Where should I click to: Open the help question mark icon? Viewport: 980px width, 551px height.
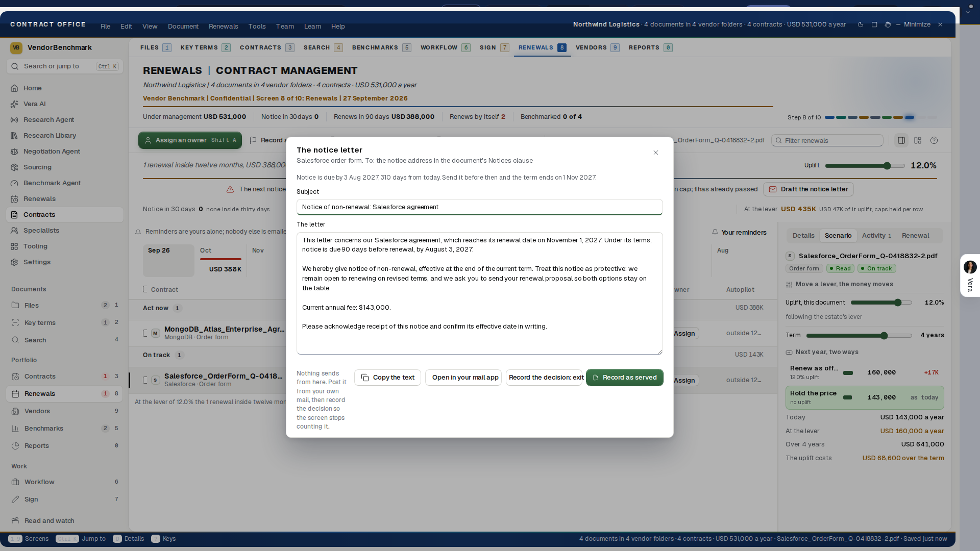point(934,140)
